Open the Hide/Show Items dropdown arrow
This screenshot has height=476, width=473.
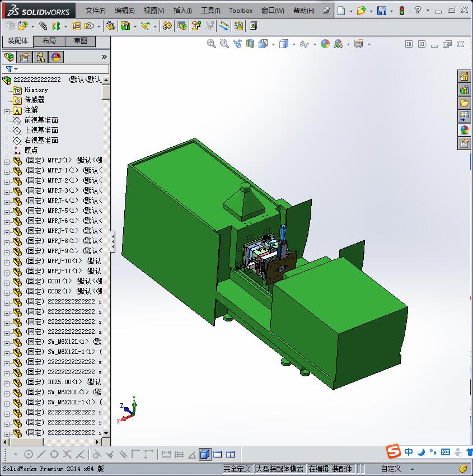click(315, 45)
